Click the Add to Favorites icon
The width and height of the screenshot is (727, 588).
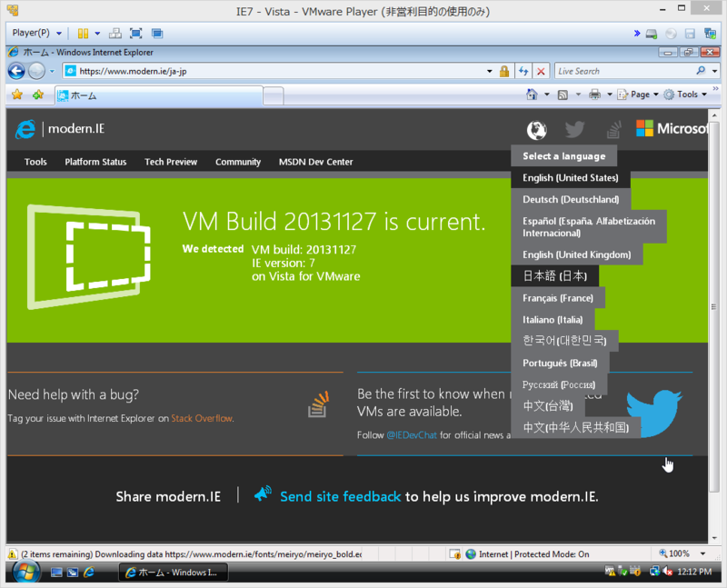tap(38, 95)
